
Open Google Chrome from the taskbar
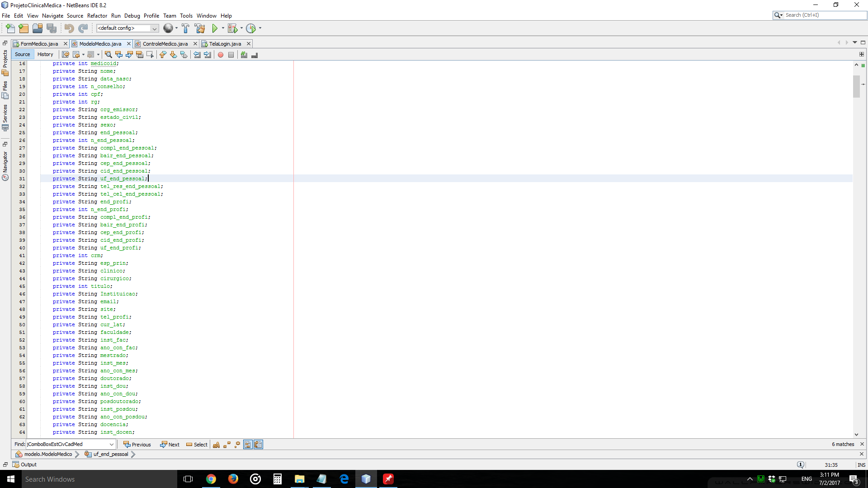click(211, 479)
